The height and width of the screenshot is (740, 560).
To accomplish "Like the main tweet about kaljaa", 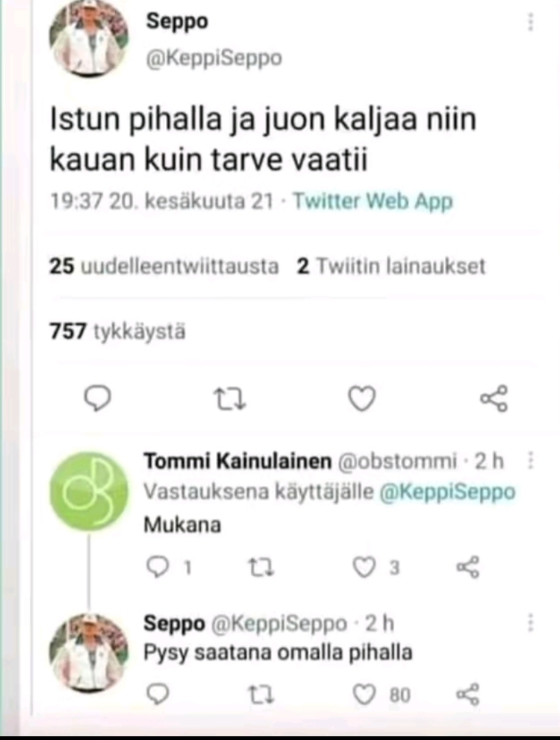I will [x=362, y=399].
